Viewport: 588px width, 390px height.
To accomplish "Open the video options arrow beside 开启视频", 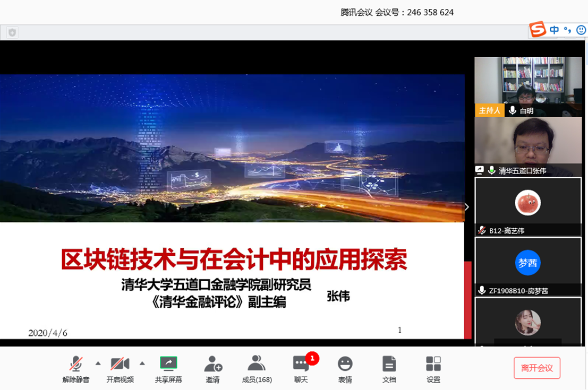I will 141,362.
